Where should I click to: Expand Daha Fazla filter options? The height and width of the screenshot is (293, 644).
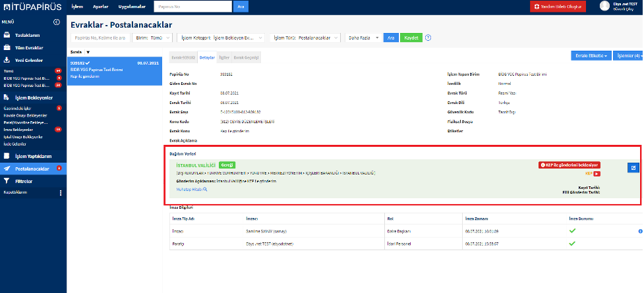point(363,38)
